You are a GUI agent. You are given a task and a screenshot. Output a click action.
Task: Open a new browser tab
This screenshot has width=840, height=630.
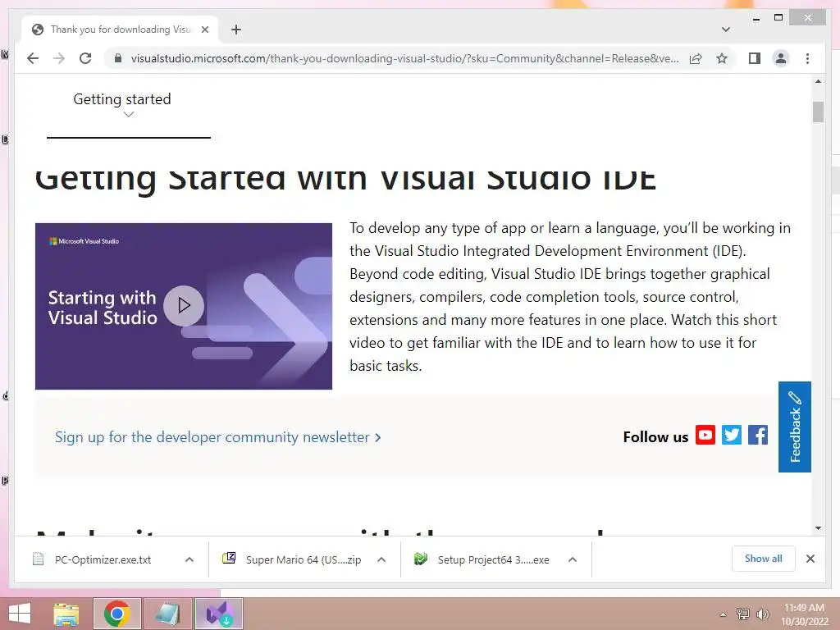[235, 30]
